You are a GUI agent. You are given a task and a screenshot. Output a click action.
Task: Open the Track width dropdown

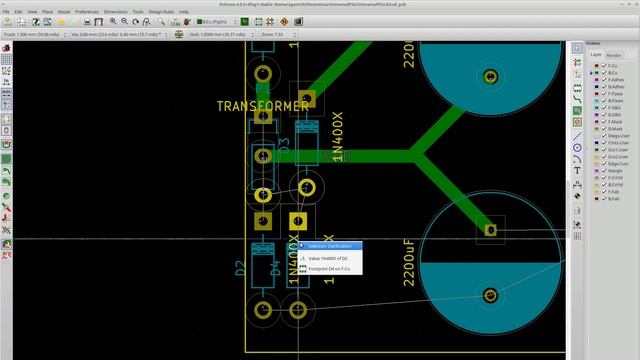34,35
